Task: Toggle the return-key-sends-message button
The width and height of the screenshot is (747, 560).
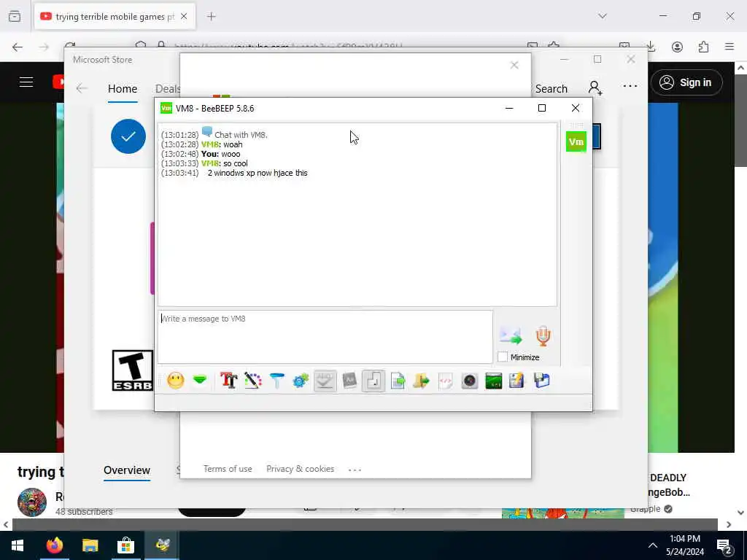Action: pos(373,381)
